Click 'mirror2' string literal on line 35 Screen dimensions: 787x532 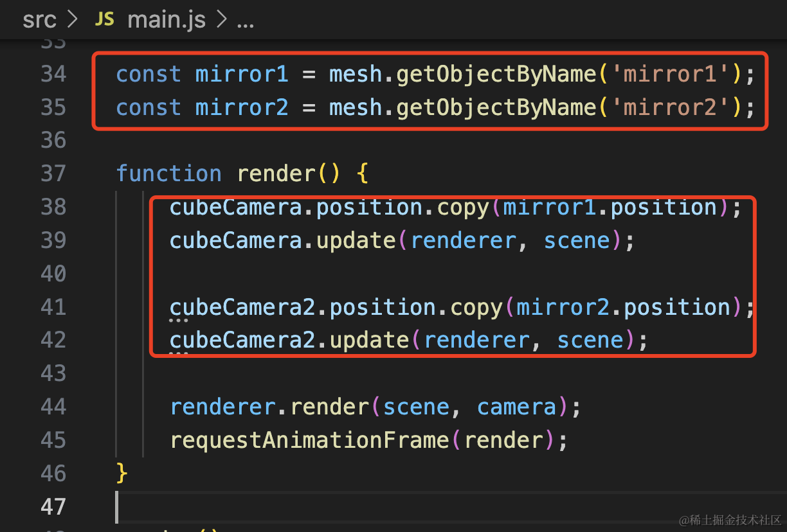669,107
